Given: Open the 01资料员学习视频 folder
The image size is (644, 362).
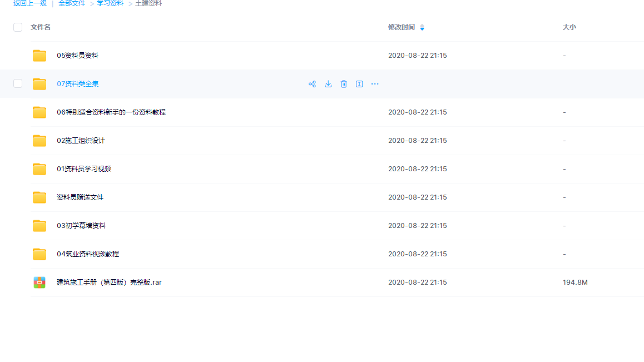Looking at the screenshot, I should 84,169.
